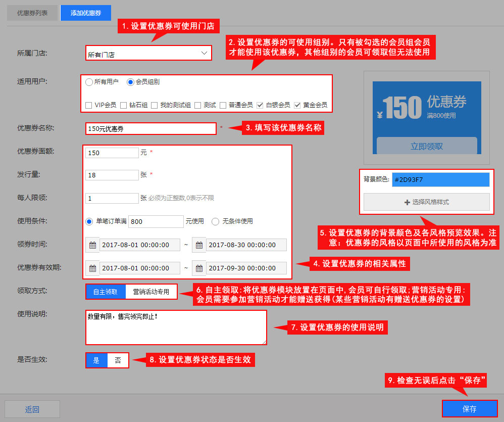Click the 保存 button

(470, 409)
